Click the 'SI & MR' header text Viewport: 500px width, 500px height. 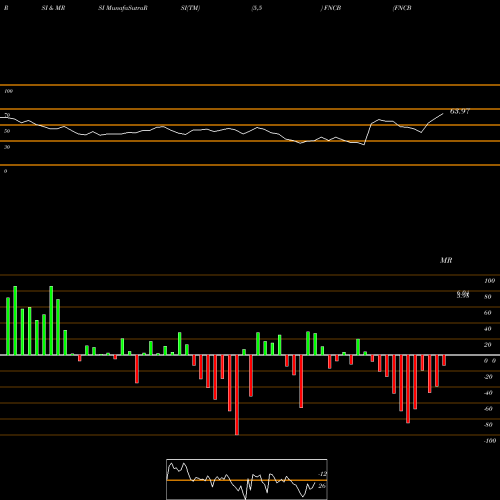pyautogui.click(x=53, y=8)
